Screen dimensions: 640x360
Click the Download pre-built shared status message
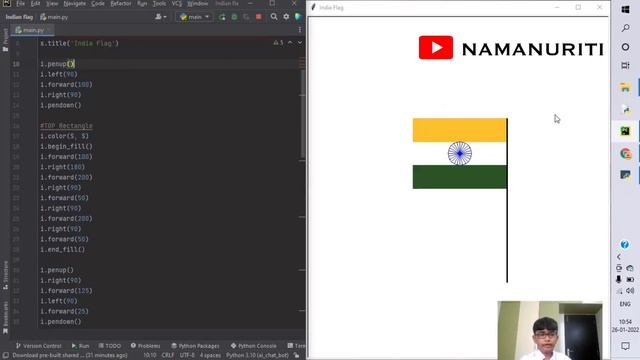tap(70, 356)
